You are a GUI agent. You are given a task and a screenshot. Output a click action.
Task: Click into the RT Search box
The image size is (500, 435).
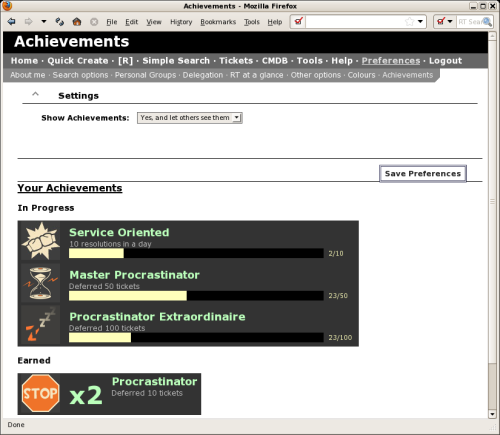point(469,22)
